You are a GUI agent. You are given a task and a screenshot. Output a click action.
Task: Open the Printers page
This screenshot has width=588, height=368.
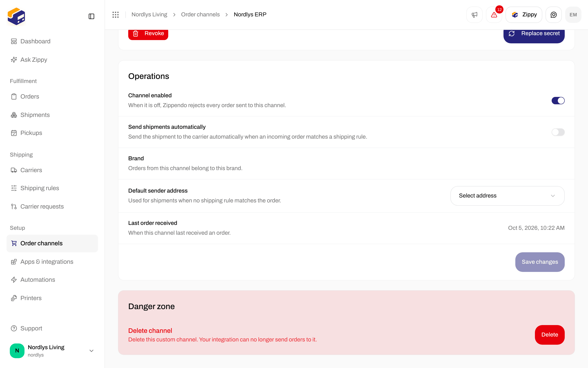[52, 298]
